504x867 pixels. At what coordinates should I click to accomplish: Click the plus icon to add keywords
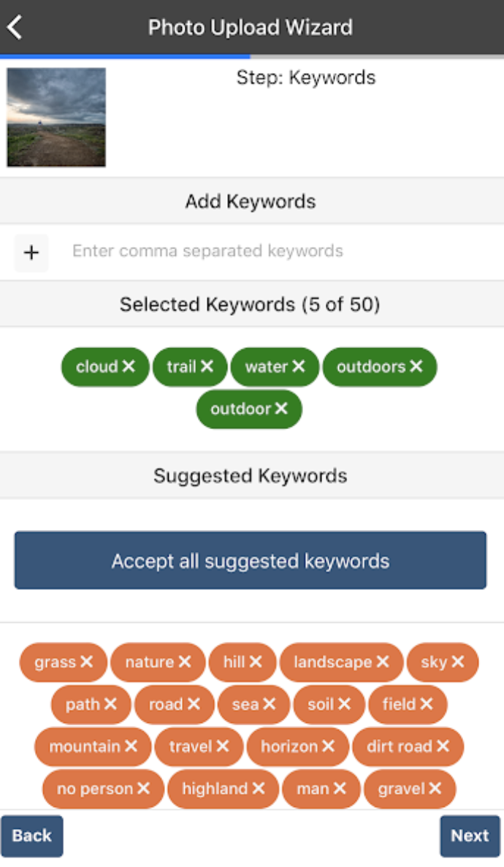pyautogui.click(x=31, y=253)
